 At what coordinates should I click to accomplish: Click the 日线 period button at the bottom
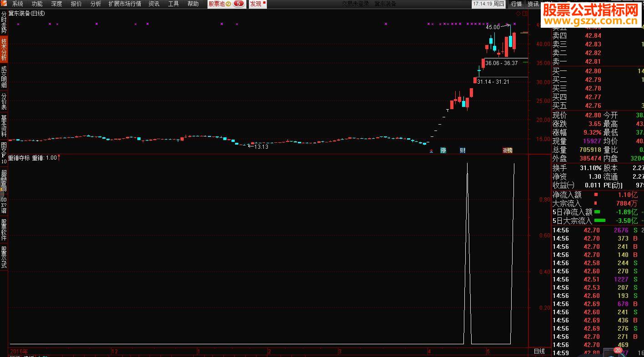pos(539,352)
